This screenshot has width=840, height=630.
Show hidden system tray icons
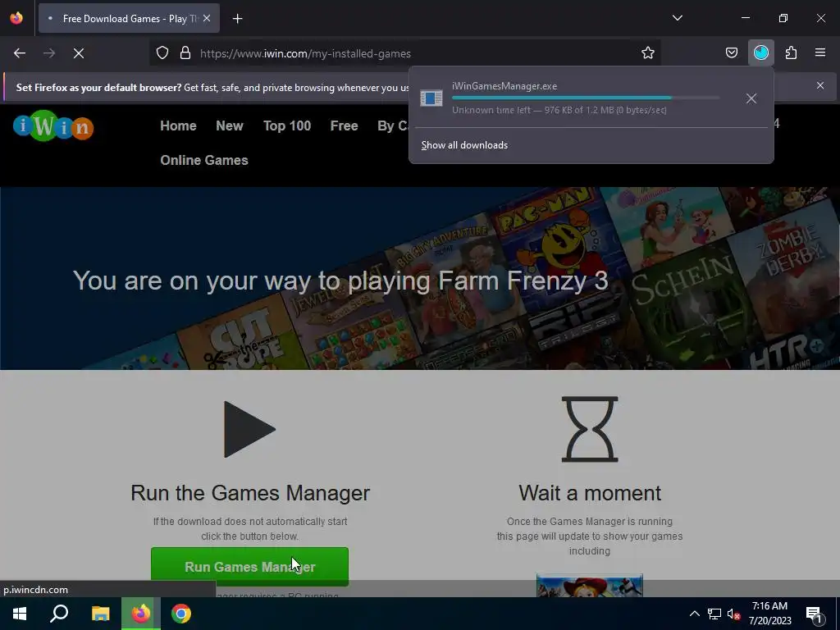[x=694, y=614]
